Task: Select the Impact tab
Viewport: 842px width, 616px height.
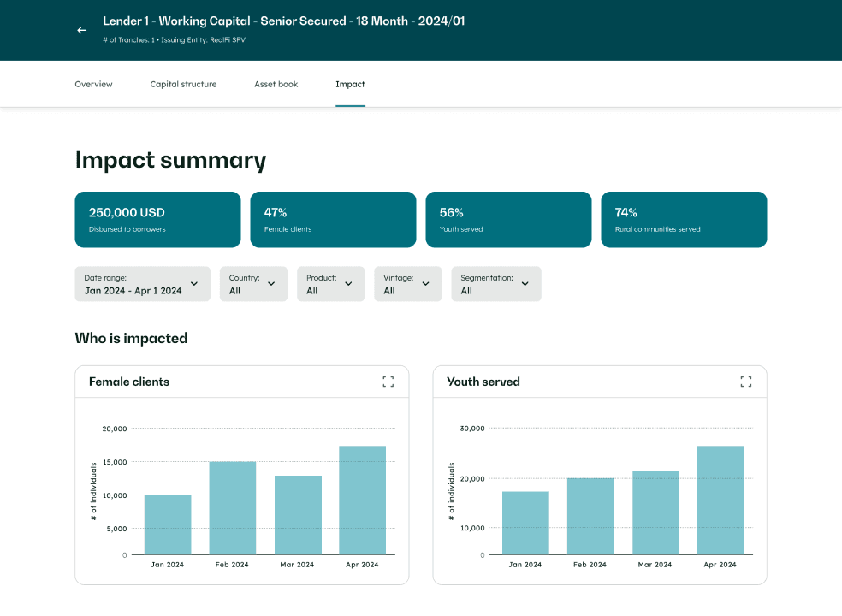Action: tap(350, 84)
